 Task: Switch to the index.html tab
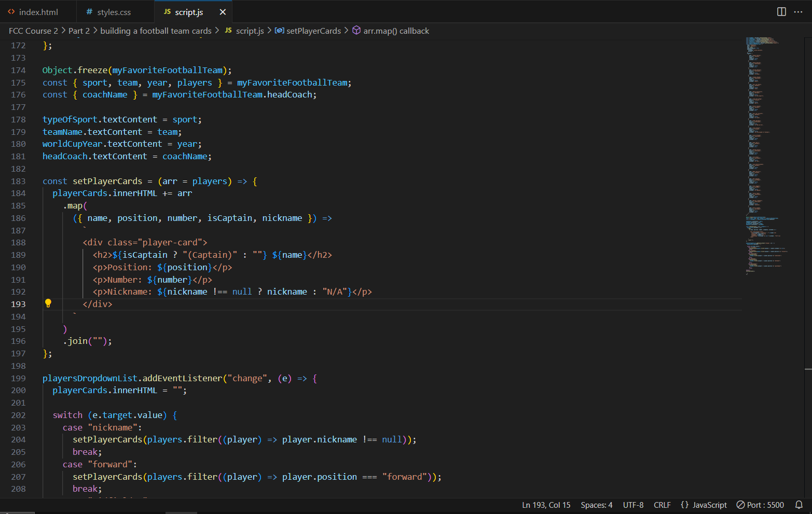(x=38, y=12)
